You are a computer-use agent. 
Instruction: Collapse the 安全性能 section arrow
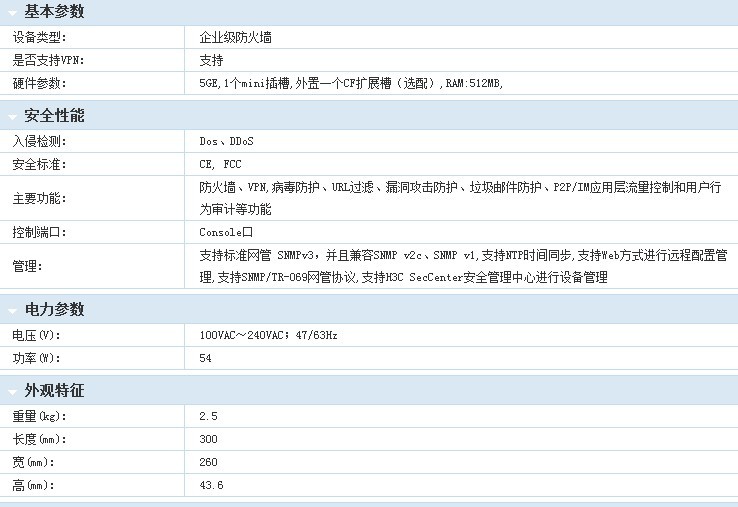(x=12, y=116)
